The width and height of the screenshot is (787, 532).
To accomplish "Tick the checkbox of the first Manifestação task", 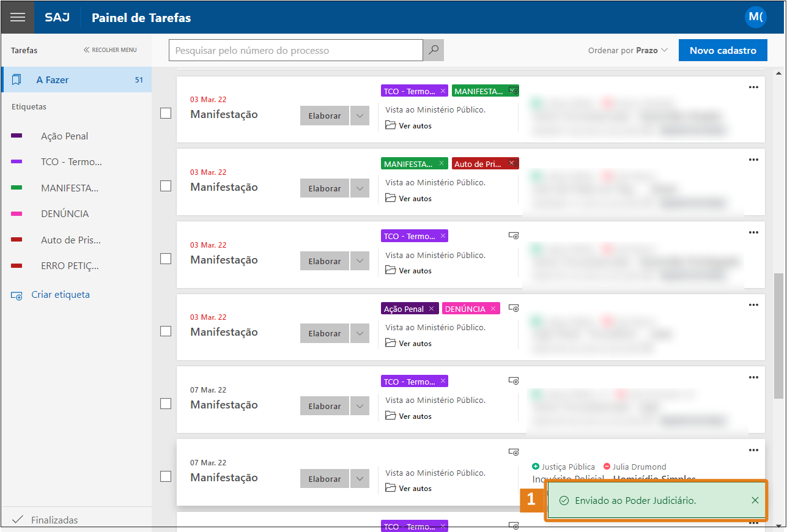I will coord(166,114).
